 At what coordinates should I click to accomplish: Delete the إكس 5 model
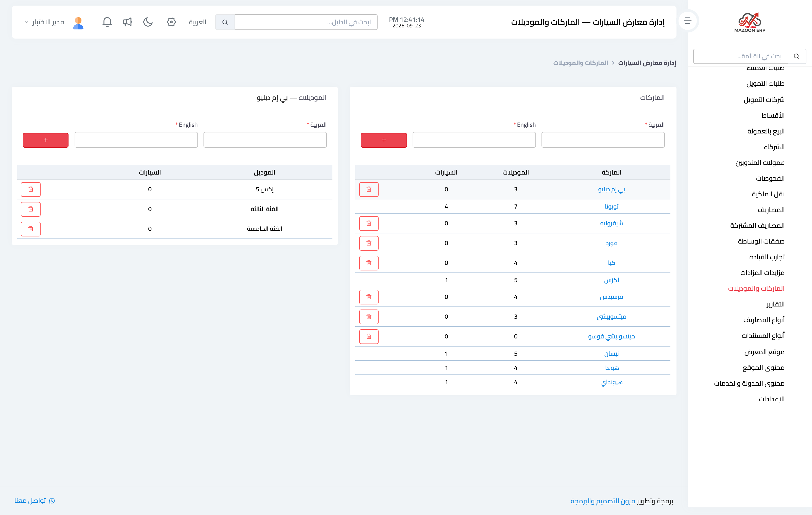coord(31,190)
